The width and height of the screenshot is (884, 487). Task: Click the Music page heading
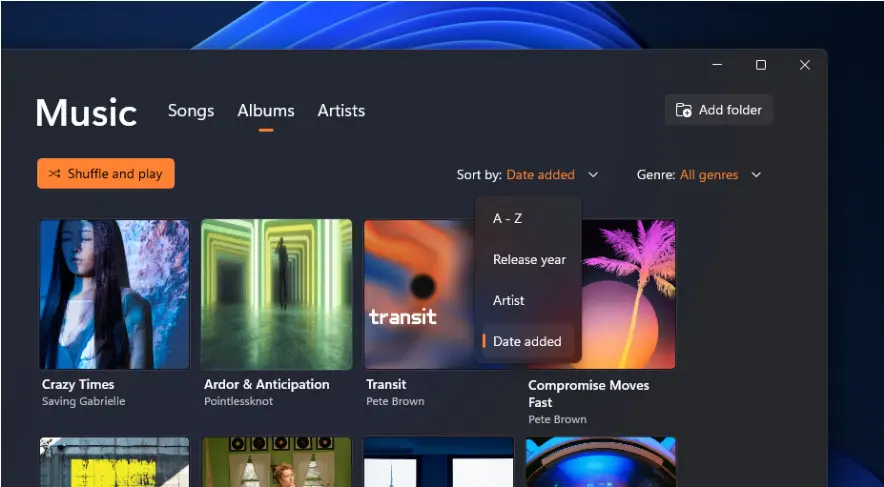click(x=86, y=113)
